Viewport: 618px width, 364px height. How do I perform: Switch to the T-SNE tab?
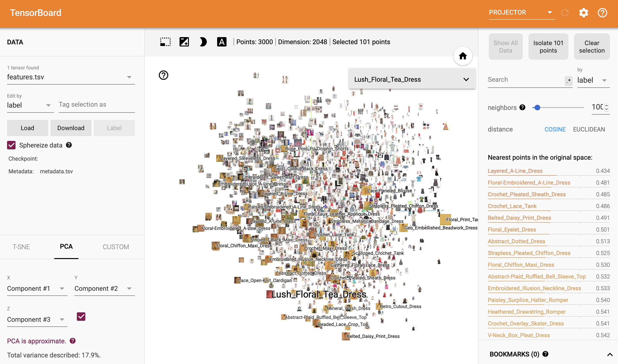coord(21,247)
